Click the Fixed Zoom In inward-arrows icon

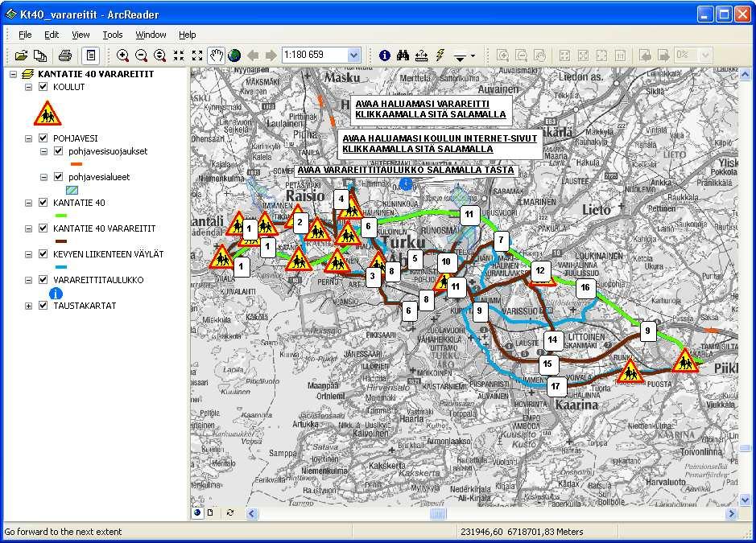[179, 56]
